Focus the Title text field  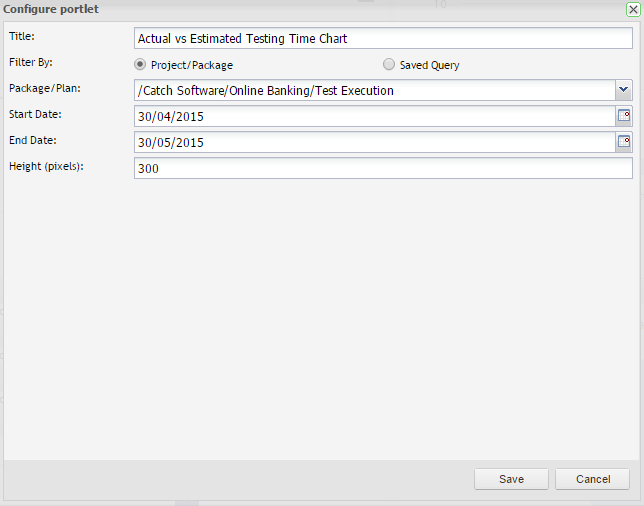click(383, 39)
